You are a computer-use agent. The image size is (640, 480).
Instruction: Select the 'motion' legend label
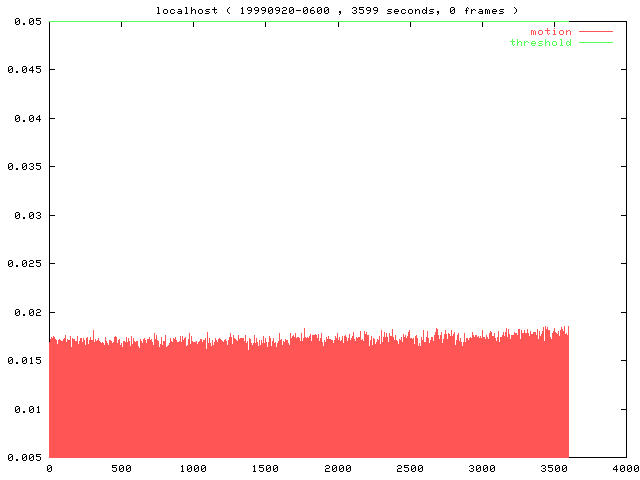550,32
